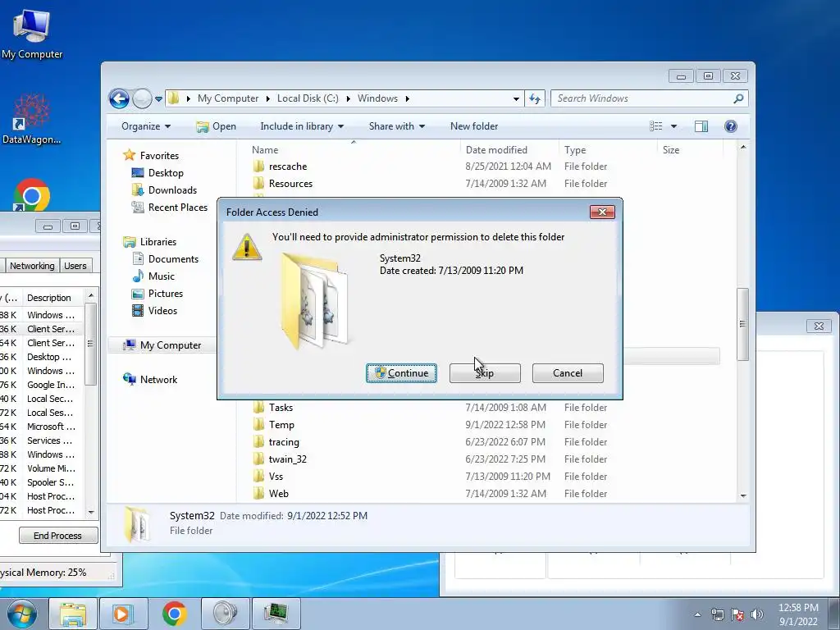This screenshot has width=840, height=630.
Task: Click Windows Explorer in the taskbar
Action: [73, 614]
